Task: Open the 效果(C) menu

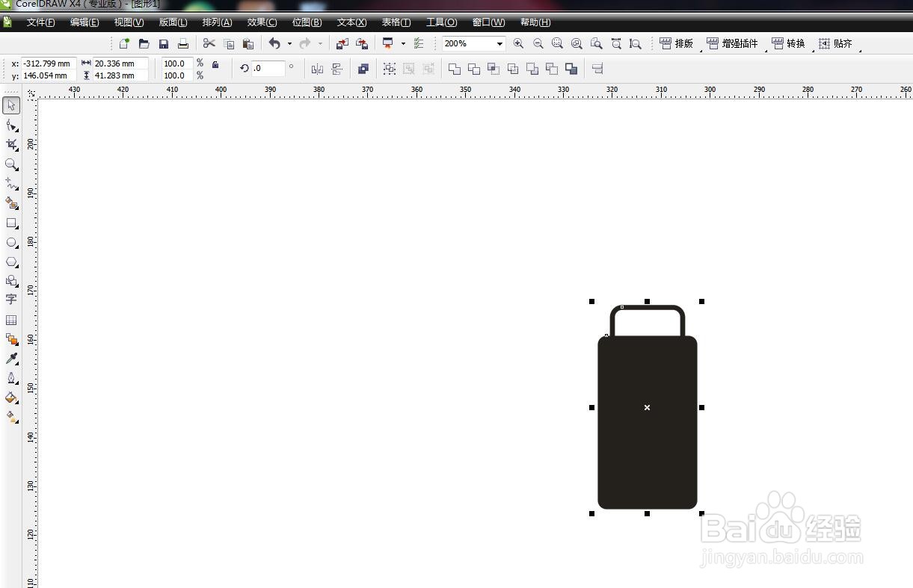Action: pos(262,22)
